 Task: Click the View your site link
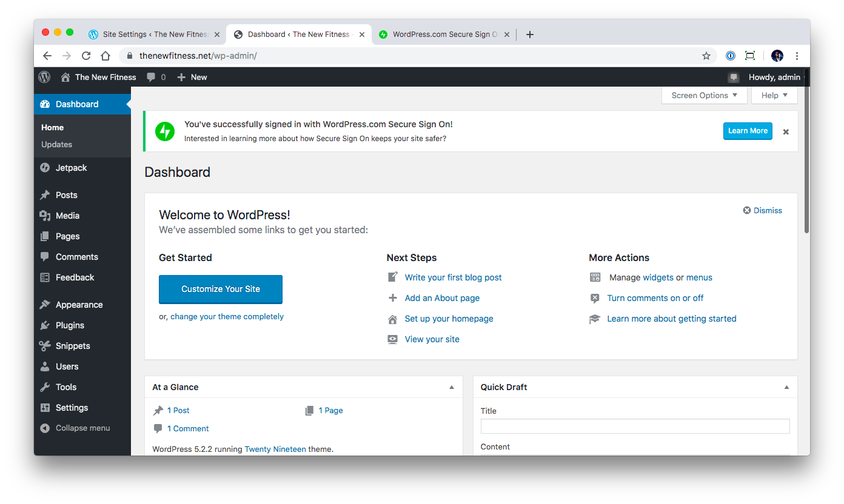(x=432, y=339)
